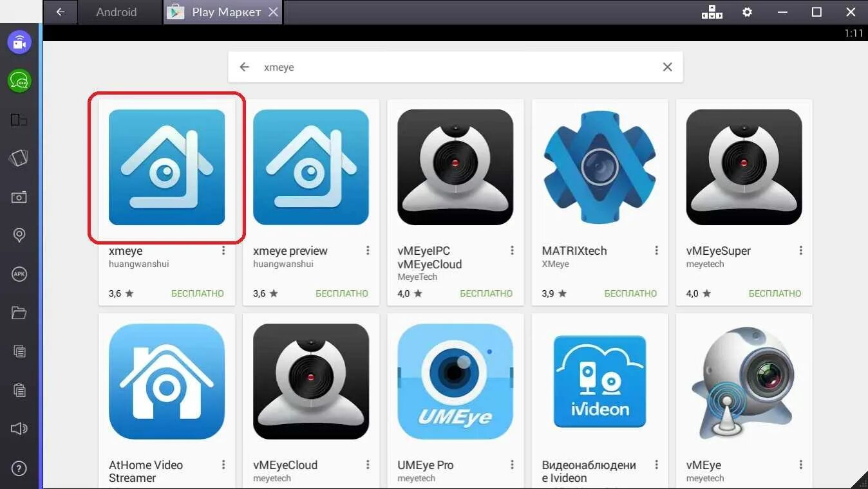Switch to the Android tab
Screen dimensions: 868x489
(x=117, y=12)
